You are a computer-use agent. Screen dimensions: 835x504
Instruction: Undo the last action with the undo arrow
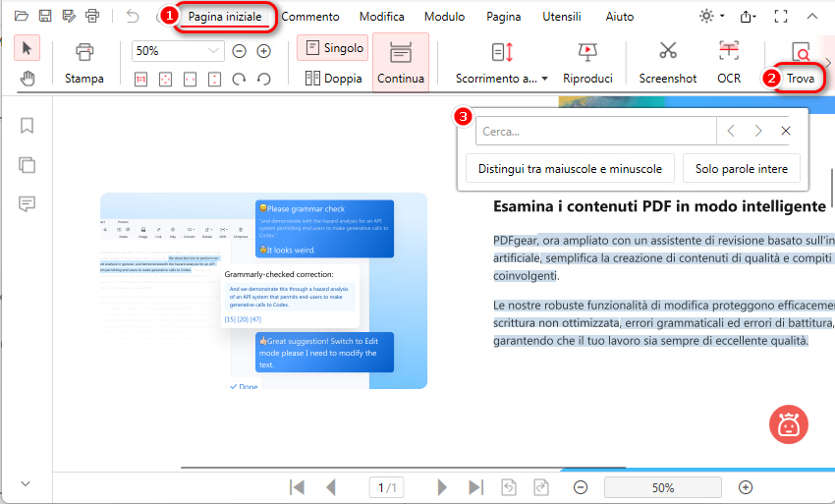[x=133, y=16]
